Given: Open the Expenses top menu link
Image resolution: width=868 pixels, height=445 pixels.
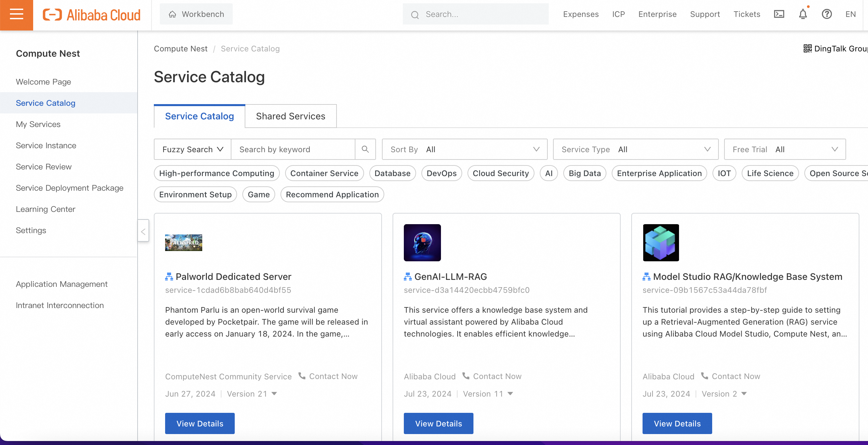Looking at the screenshot, I should coord(581,14).
